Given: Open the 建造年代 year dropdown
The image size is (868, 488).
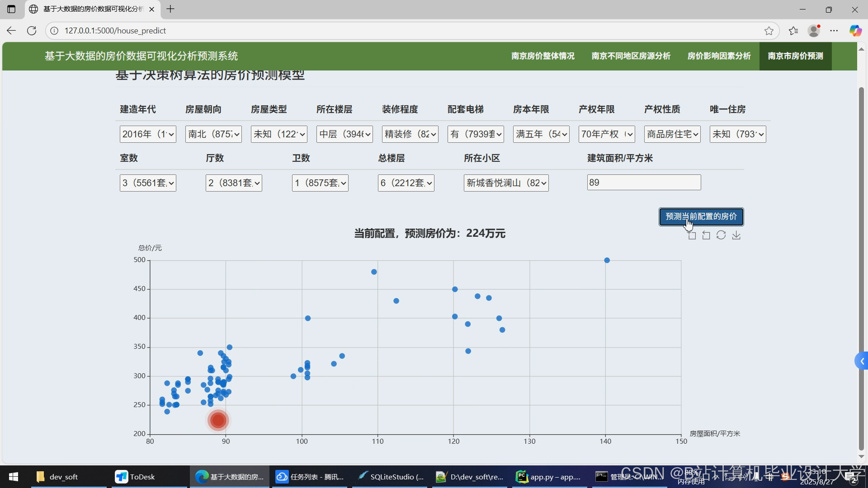Looking at the screenshot, I should click(148, 134).
